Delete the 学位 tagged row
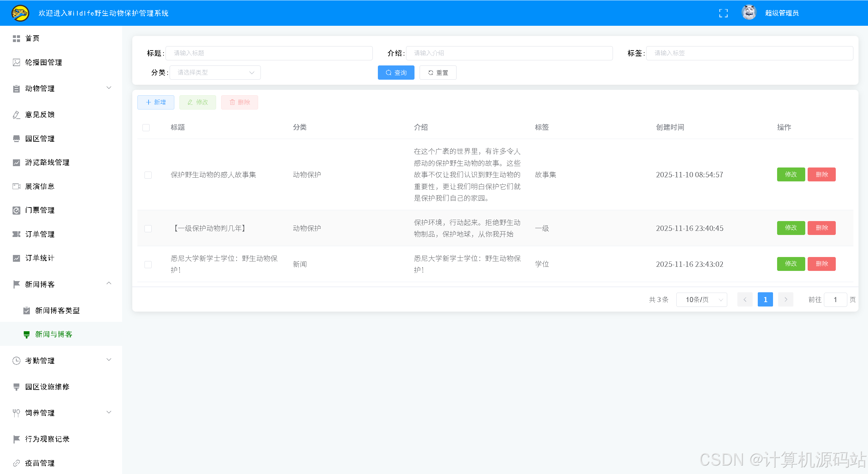Viewport: 868px width, 474px height. tap(822, 264)
